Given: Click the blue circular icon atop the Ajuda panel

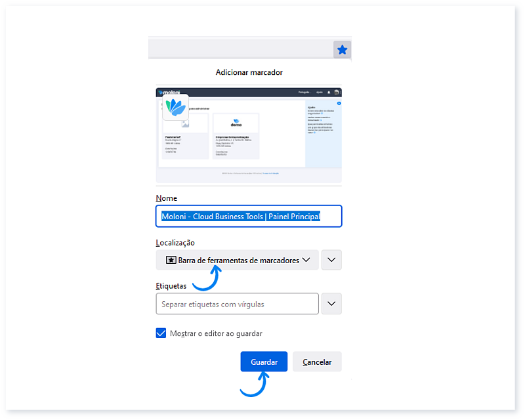Looking at the screenshot, I should point(339,102).
